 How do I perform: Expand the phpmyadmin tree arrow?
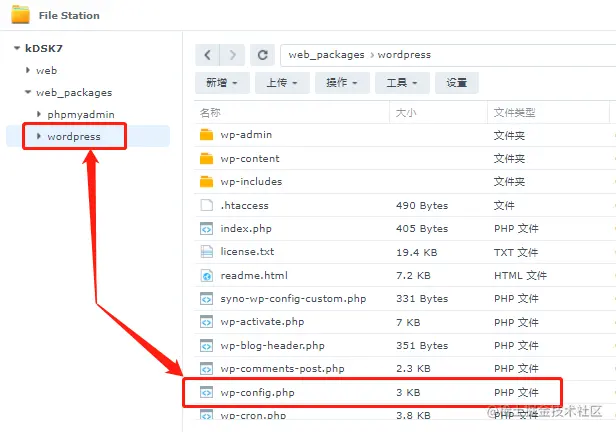pos(38,114)
